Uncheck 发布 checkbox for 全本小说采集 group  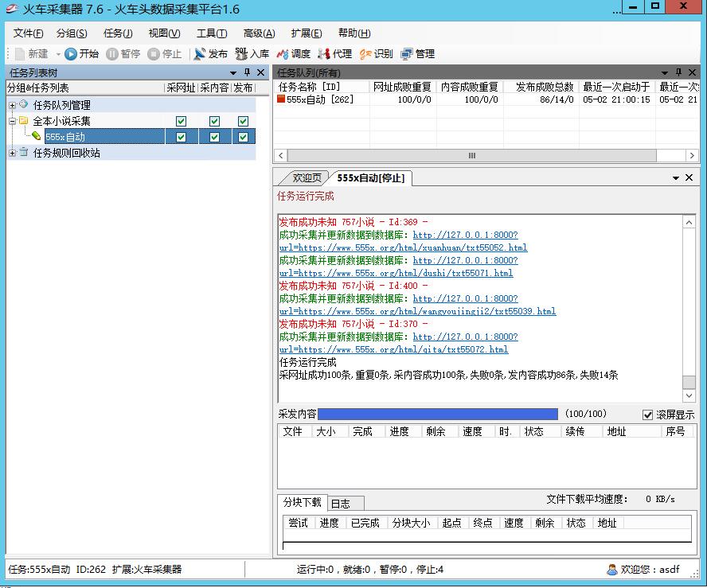pos(243,121)
